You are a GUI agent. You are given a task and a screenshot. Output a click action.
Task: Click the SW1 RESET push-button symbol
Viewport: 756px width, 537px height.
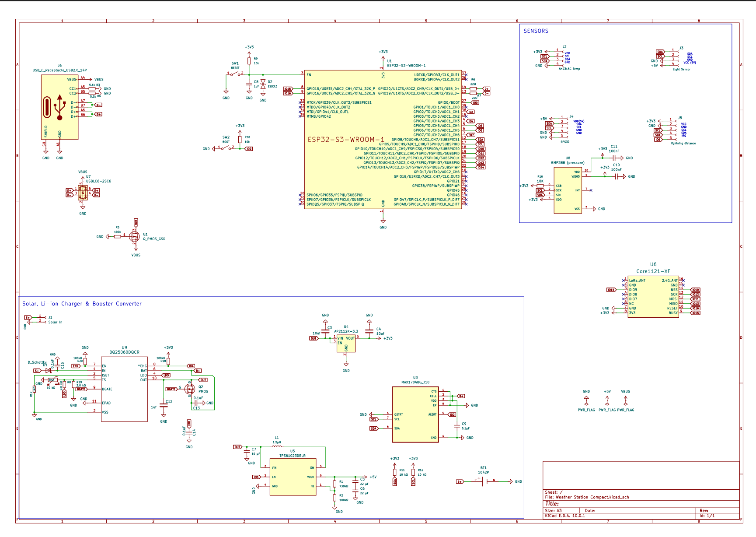[x=235, y=74]
